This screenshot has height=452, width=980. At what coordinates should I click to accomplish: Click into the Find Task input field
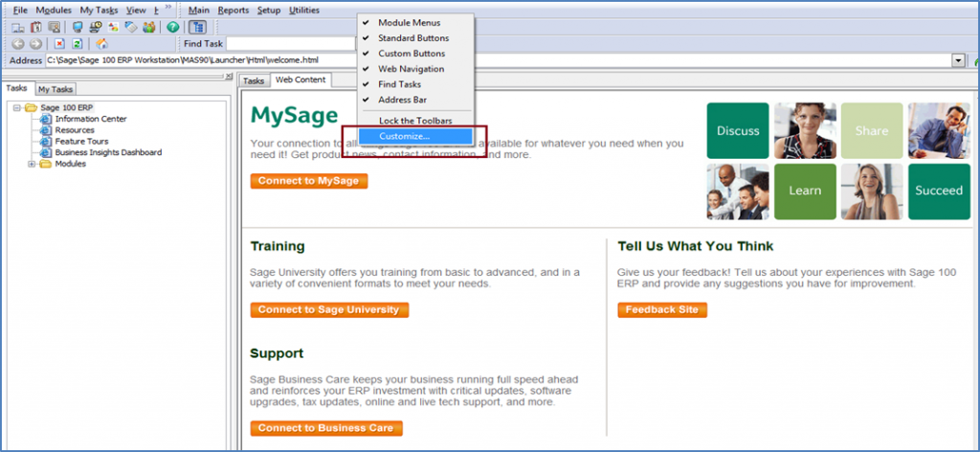click(x=291, y=44)
